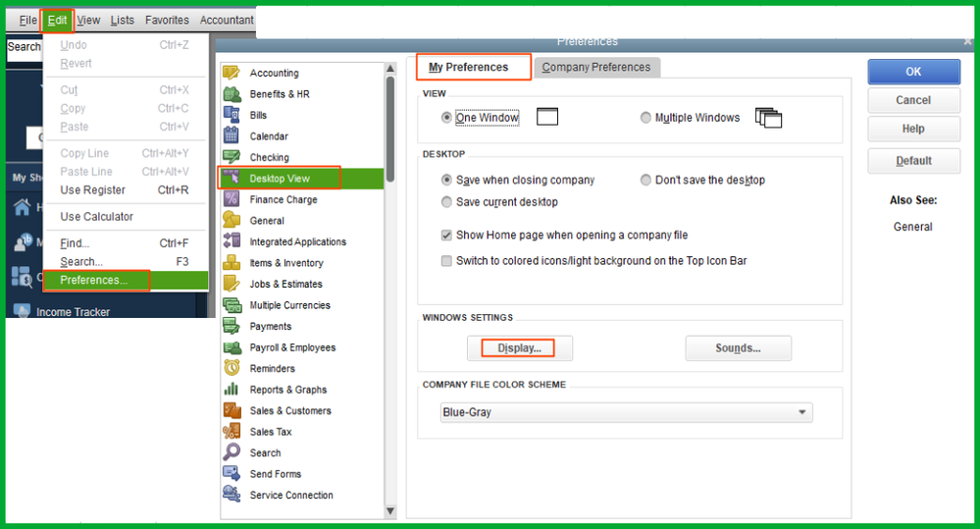Click the Benefits & HR icon
Screen dimensions: 980x529
click(232, 94)
